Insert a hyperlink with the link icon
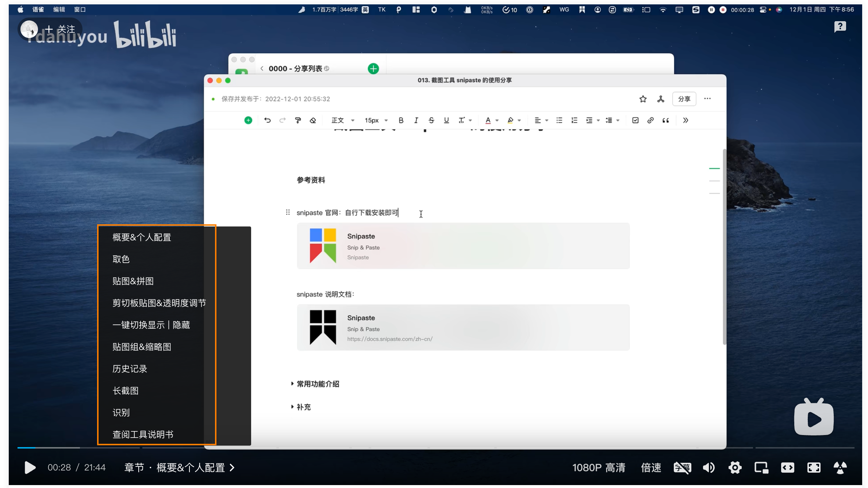This screenshot has height=488, width=868. click(x=650, y=120)
